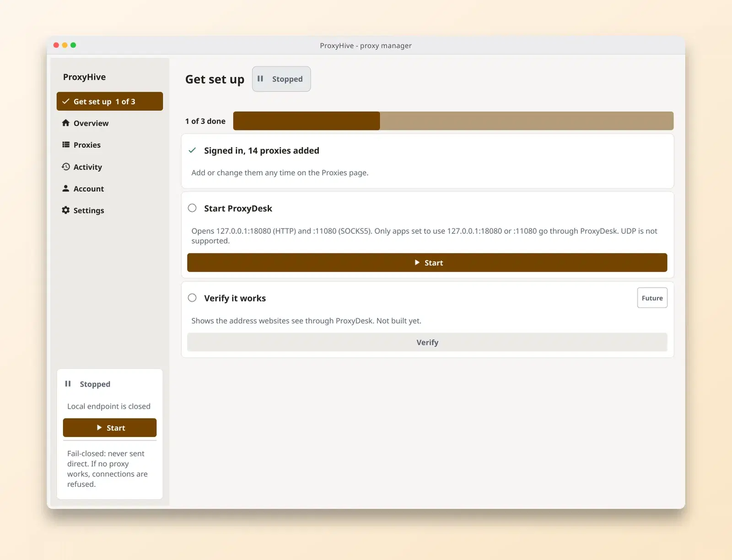Select the Verify it works step radio circle

click(192, 298)
